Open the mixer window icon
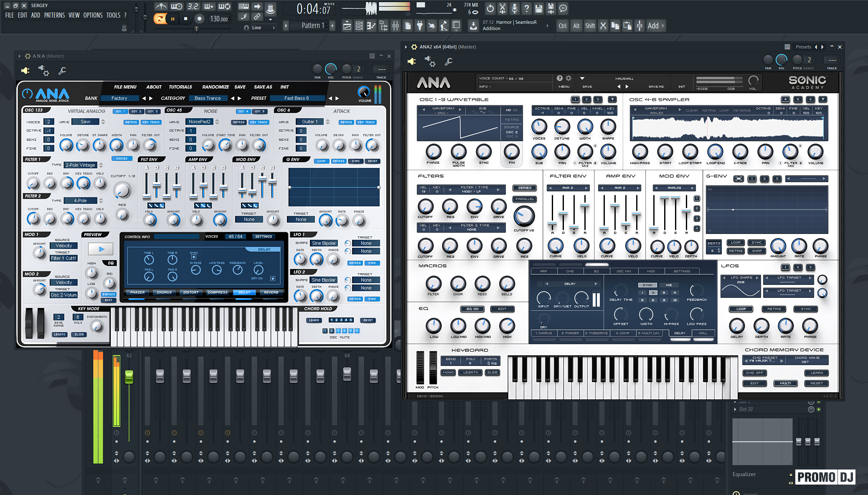Image resolution: width=868 pixels, height=495 pixels. coord(395,26)
